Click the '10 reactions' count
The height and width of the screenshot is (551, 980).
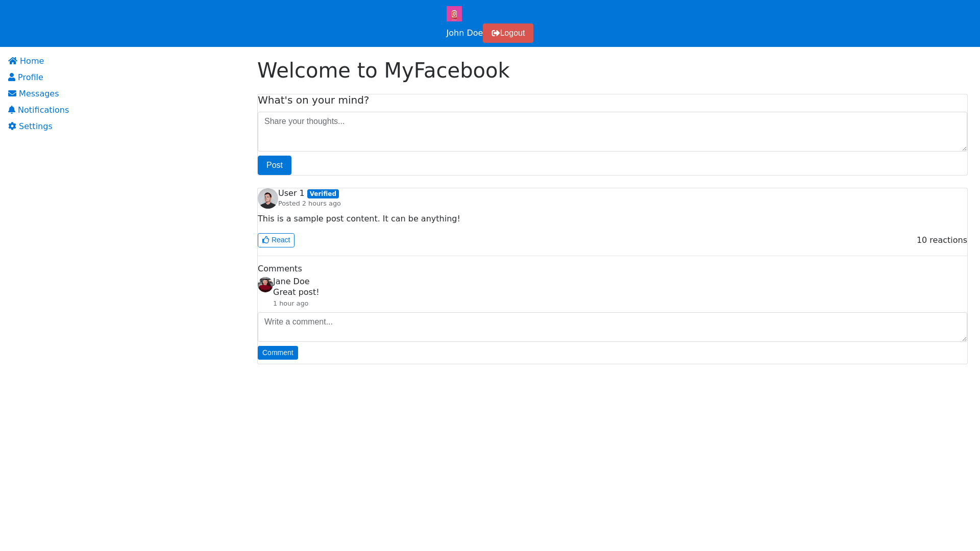(x=941, y=240)
